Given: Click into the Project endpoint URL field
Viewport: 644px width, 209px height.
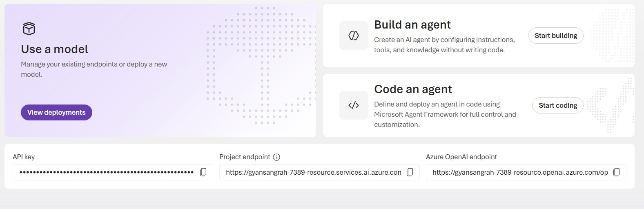Looking at the screenshot, I should coord(319,172).
